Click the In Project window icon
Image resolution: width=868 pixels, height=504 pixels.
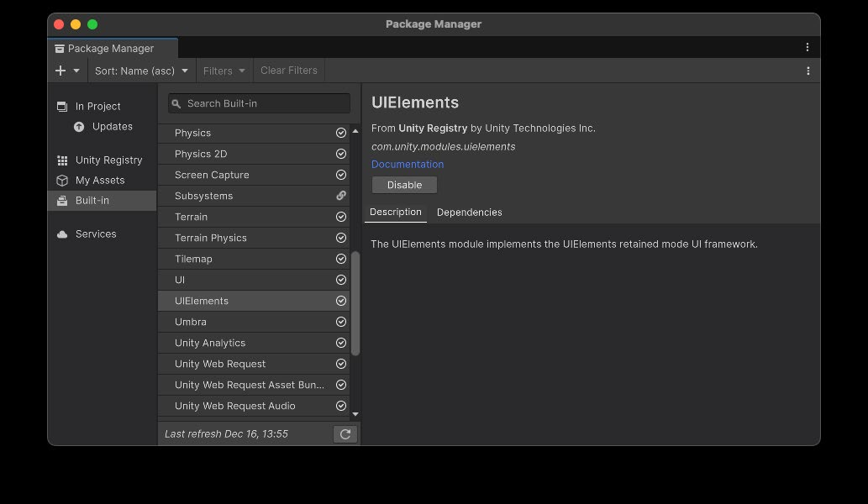coord(62,106)
